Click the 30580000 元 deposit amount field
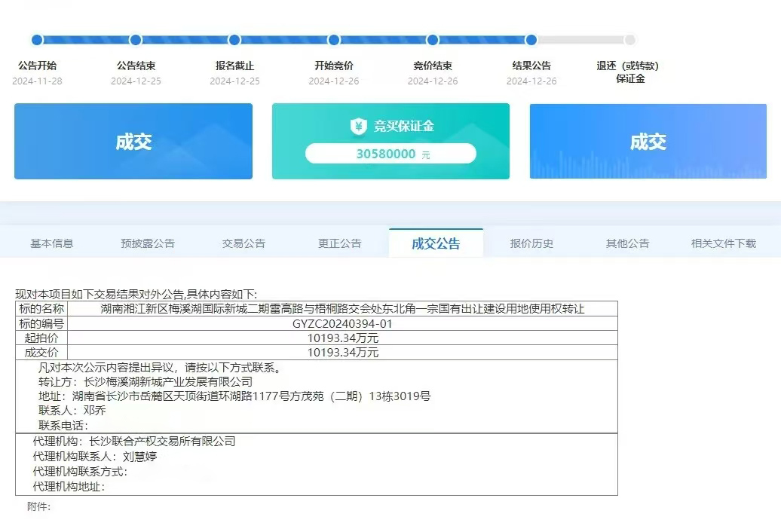Viewport: 781px width, 532px height. tap(390, 154)
